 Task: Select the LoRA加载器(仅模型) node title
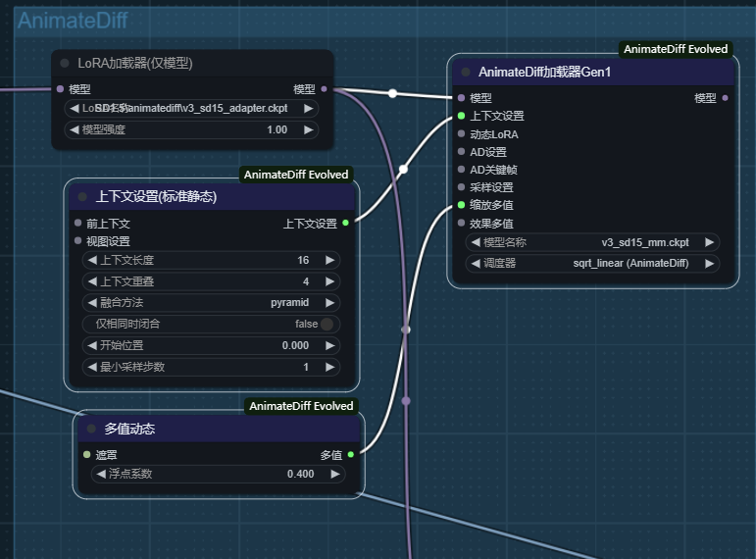[135, 63]
